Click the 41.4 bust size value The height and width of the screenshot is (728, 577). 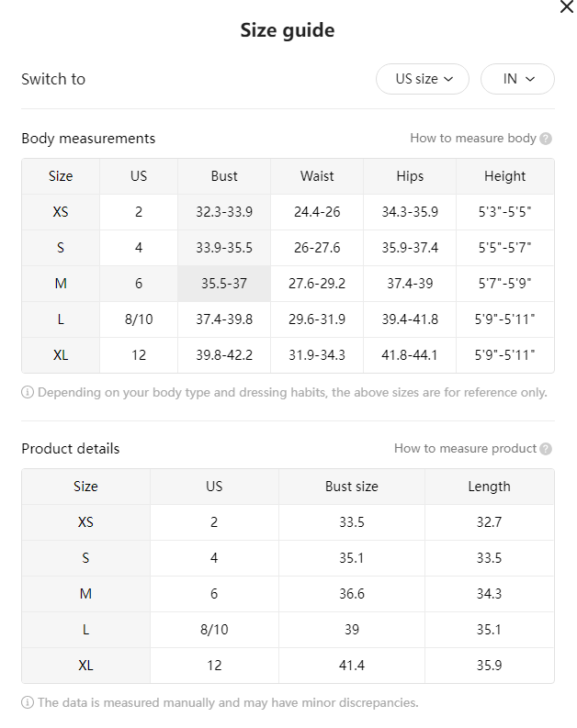pyautogui.click(x=352, y=666)
